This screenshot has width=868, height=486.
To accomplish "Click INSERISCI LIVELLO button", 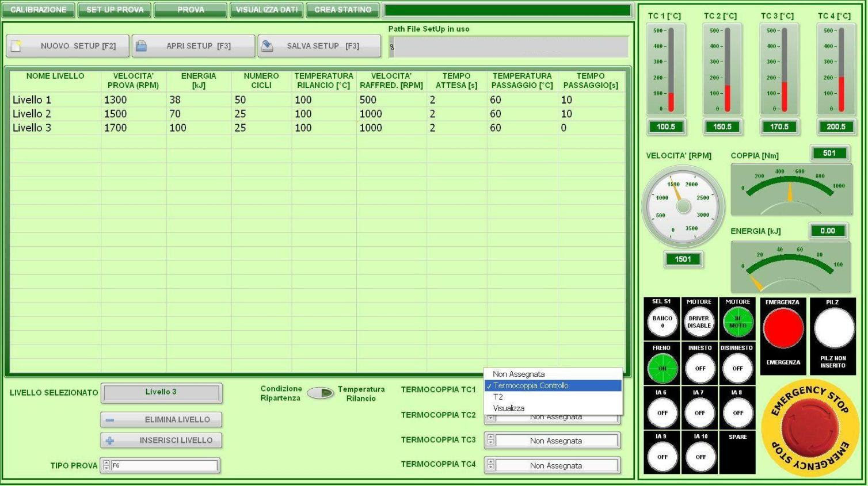I will coord(161,441).
